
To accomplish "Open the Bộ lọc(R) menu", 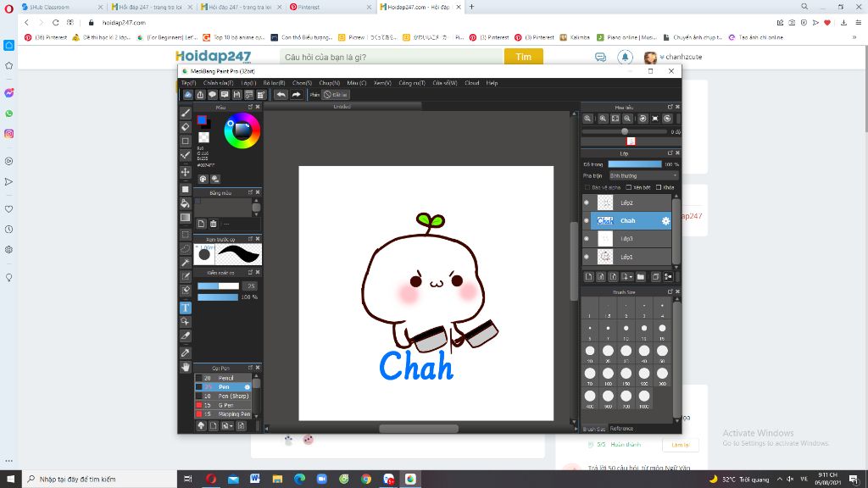I will [x=274, y=83].
